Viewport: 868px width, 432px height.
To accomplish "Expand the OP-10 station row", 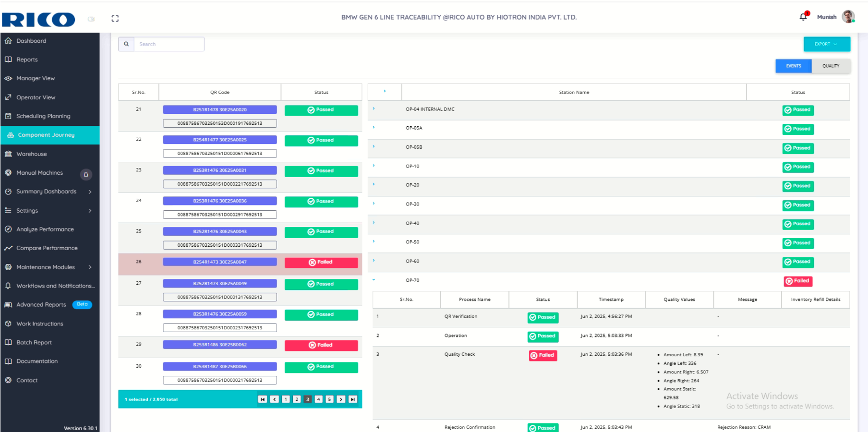I will [374, 166].
